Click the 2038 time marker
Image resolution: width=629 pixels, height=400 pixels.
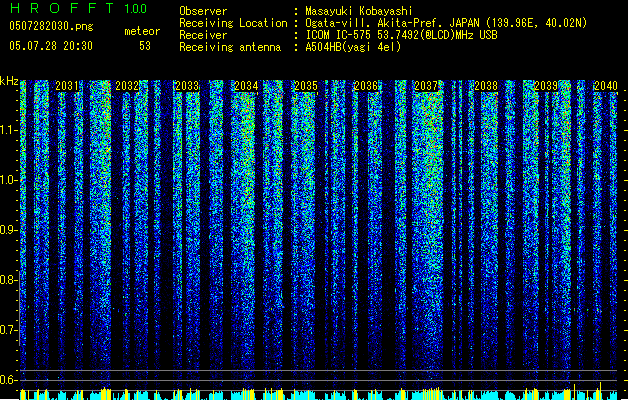point(486,86)
